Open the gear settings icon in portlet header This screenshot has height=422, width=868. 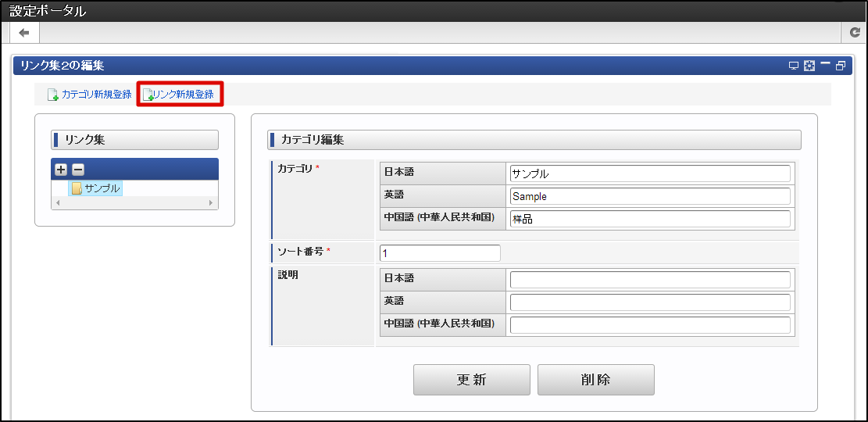coord(809,66)
